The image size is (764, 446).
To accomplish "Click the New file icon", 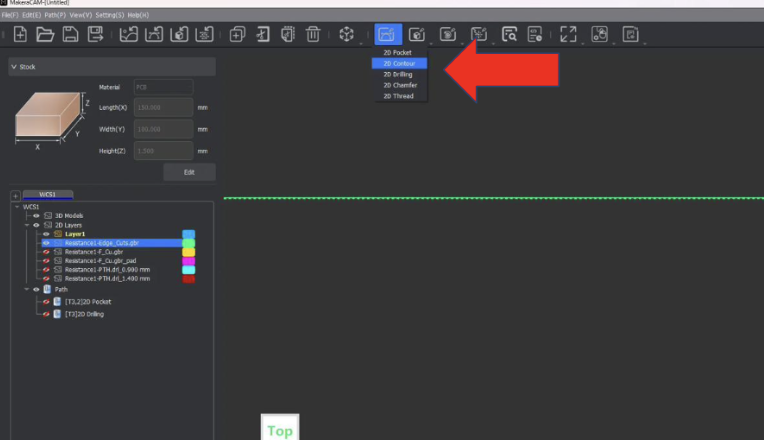I will click(20, 34).
